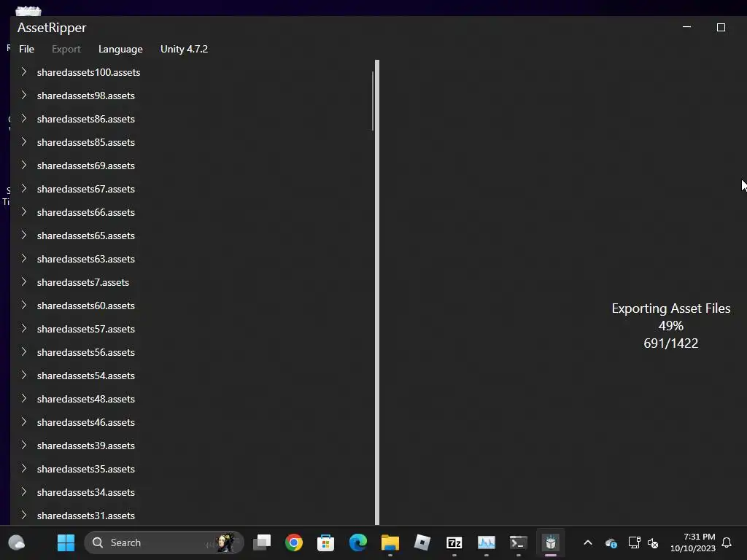Open Roblox from taskbar
This screenshot has height=560, width=747.
[422, 542]
